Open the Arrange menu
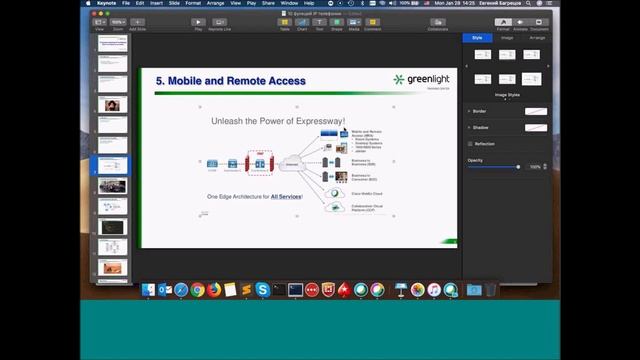This screenshot has height=360, width=640. tap(216, 3)
